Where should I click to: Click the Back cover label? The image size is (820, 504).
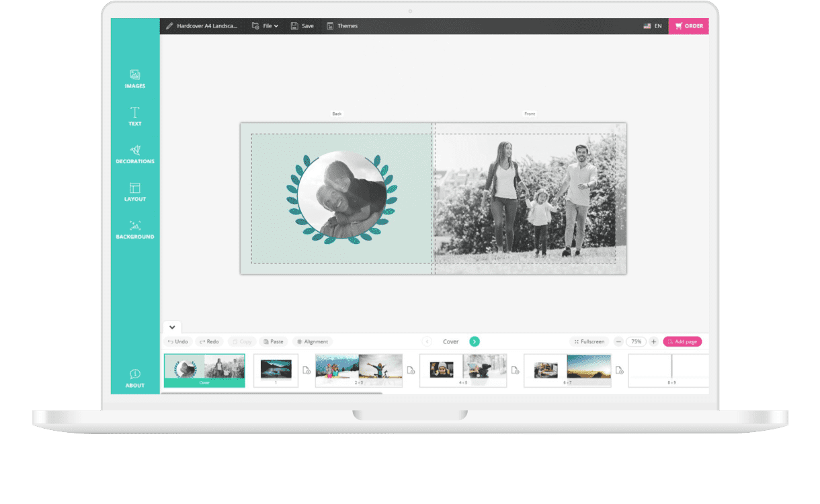pyautogui.click(x=337, y=114)
